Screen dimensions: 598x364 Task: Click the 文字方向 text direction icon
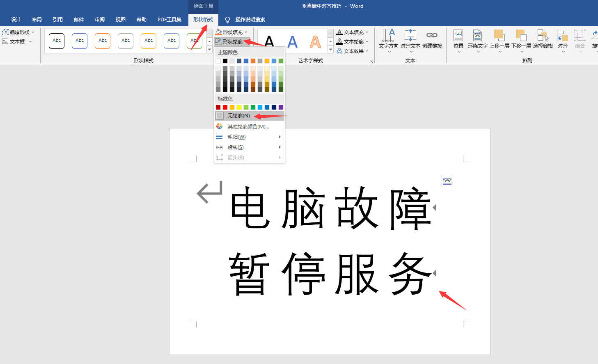(x=388, y=35)
